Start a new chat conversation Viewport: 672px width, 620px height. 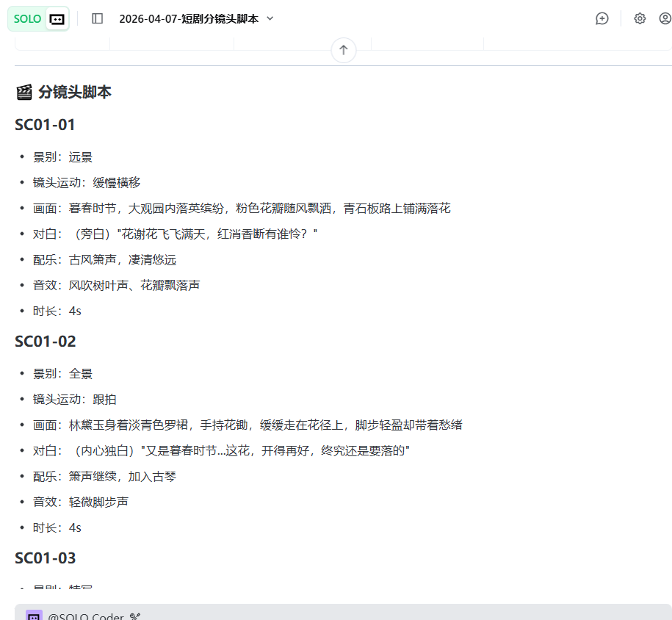click(x=602, y=18)
